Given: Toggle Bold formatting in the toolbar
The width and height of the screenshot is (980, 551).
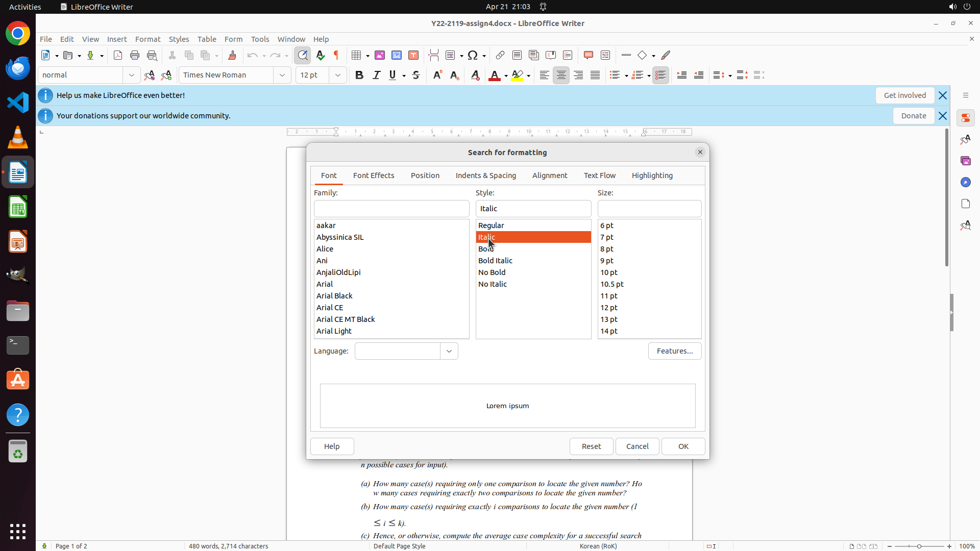Looking at the screenshot, I should (359, 75).
